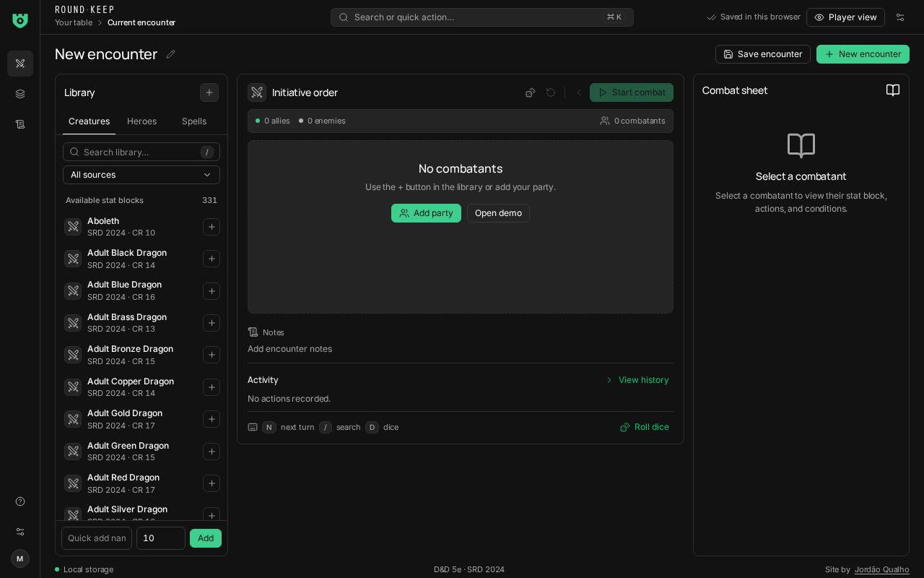The image size is (924, 578).
Task: Click Open demo button
Action: [498, 213]
